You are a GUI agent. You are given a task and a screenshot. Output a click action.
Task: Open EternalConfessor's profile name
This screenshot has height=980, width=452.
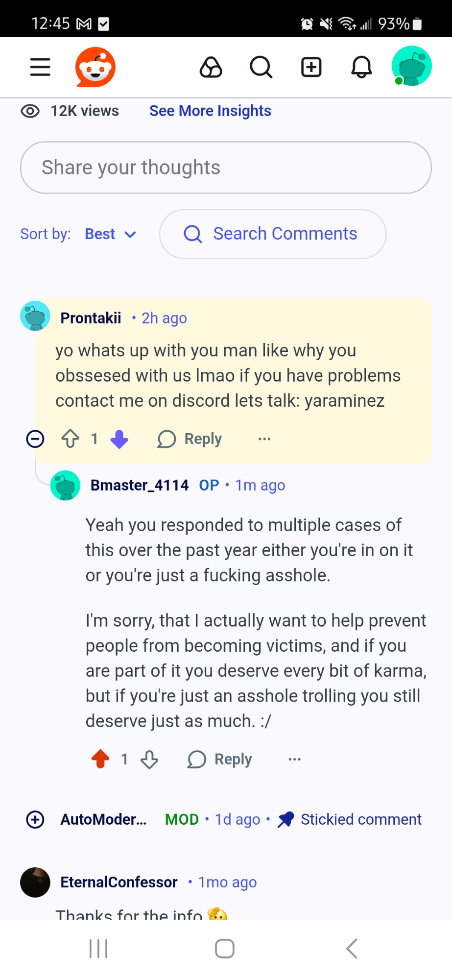[x=119, y=882]
